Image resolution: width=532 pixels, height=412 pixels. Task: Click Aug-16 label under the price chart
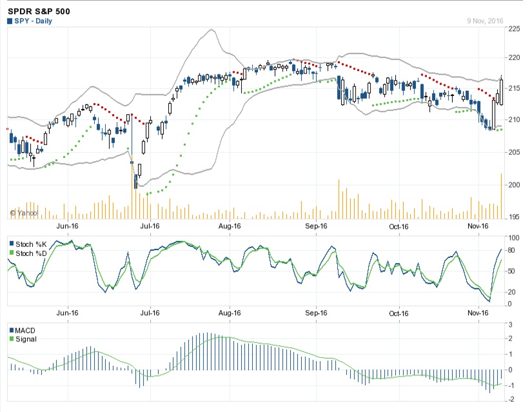pos(230,226)
